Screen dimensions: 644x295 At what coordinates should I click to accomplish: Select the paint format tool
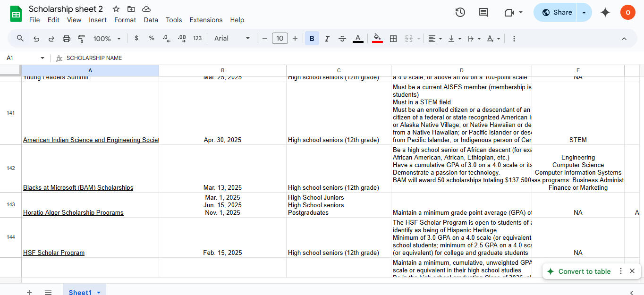[81, 39]
